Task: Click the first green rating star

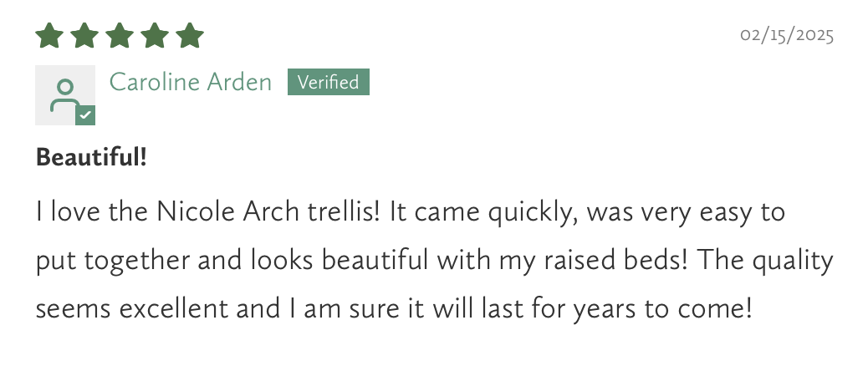Action: 49,36
